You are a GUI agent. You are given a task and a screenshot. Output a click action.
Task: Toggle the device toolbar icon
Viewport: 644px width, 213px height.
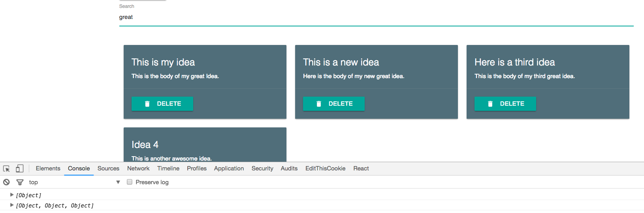[x=19, y=168]
